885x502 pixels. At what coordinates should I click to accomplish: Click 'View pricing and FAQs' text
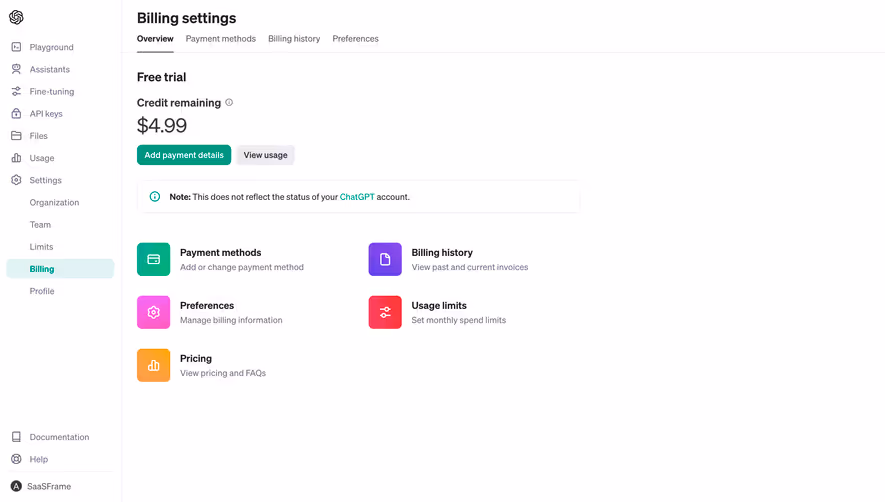[223, 373]
